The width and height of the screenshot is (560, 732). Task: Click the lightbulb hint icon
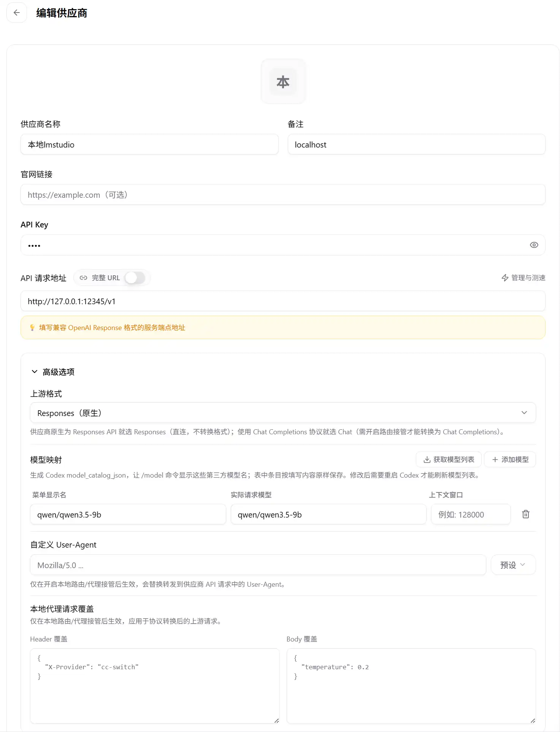point(32,328)
